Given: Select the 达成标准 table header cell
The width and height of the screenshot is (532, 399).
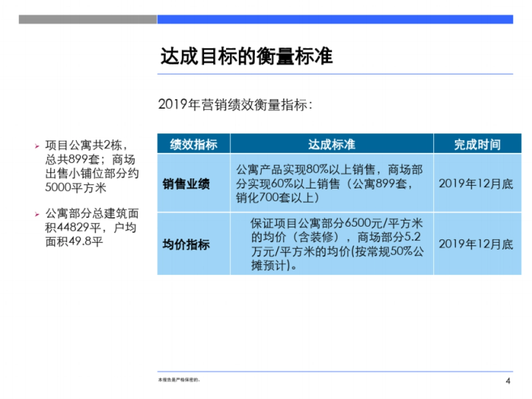Looking at the screenshot, I should (332, 143).
